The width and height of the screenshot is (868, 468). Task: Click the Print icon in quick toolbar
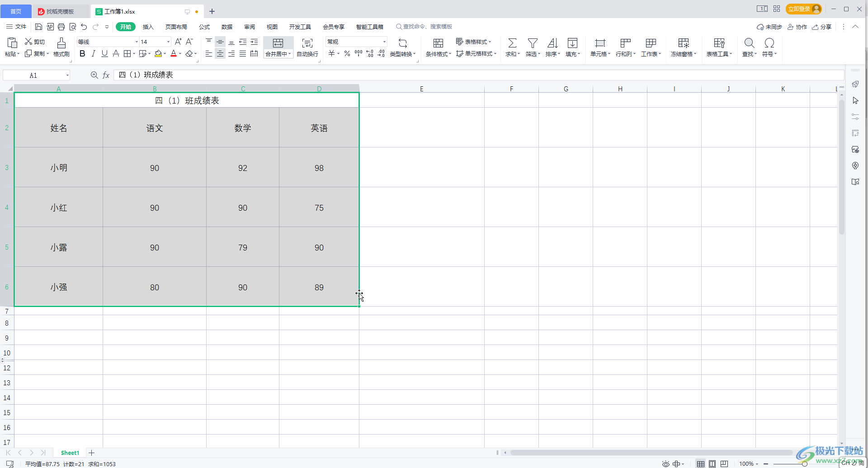pos(61,27)
